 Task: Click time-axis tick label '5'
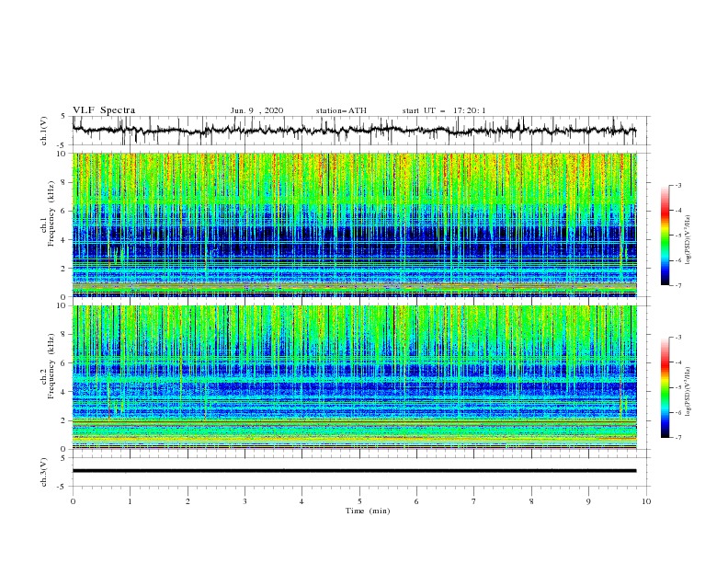coord(359,501)
